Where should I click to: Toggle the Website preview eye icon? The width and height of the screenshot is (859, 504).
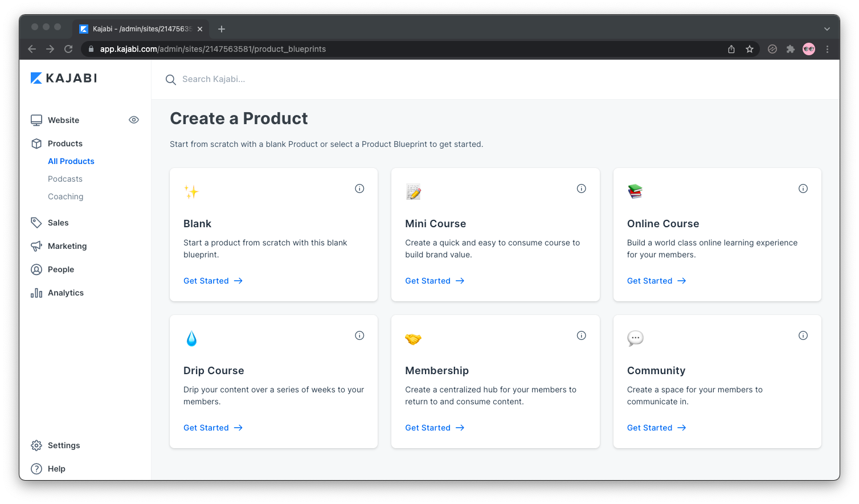pos(134,120)
